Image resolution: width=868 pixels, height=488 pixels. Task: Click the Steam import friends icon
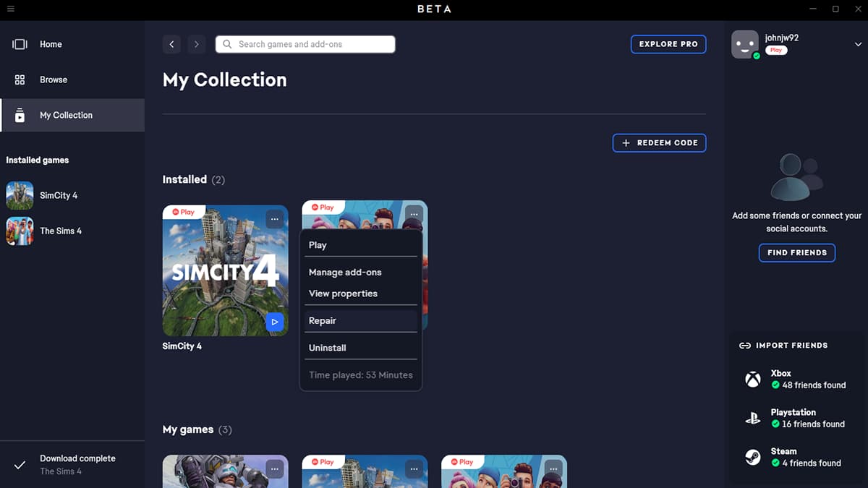coord(753,457)
